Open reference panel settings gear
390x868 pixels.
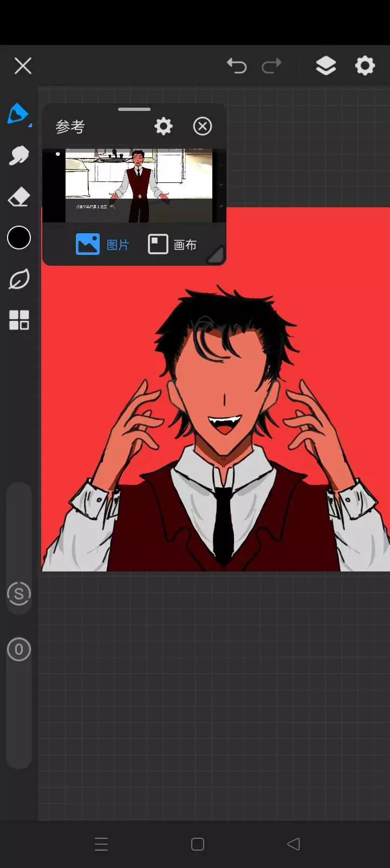164,126
